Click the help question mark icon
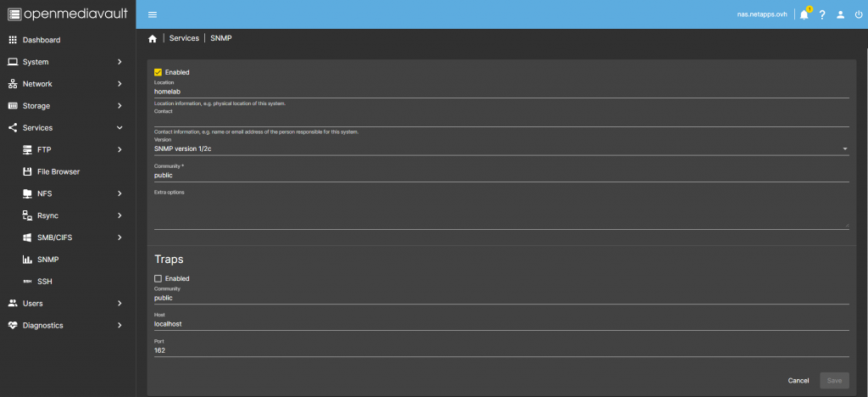Image resolution: width=868 pixels, height=397 pixels. pyautogui.click(x=822, y=14)
